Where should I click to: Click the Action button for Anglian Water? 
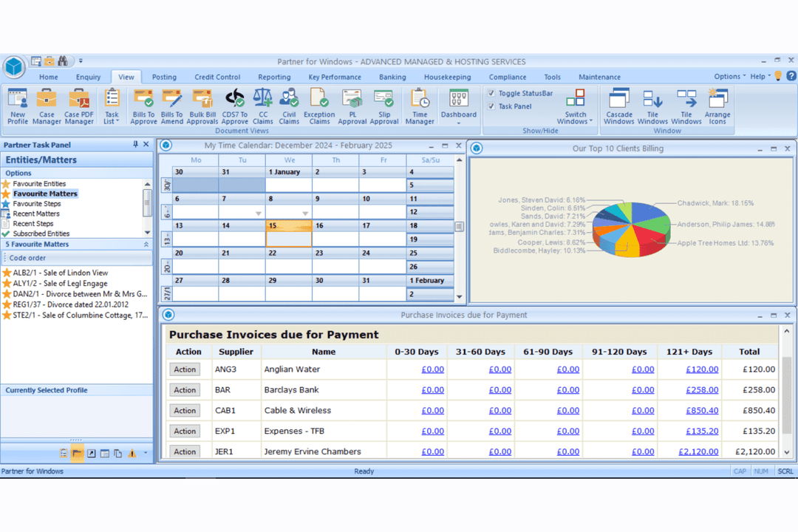tap(185, 369)
